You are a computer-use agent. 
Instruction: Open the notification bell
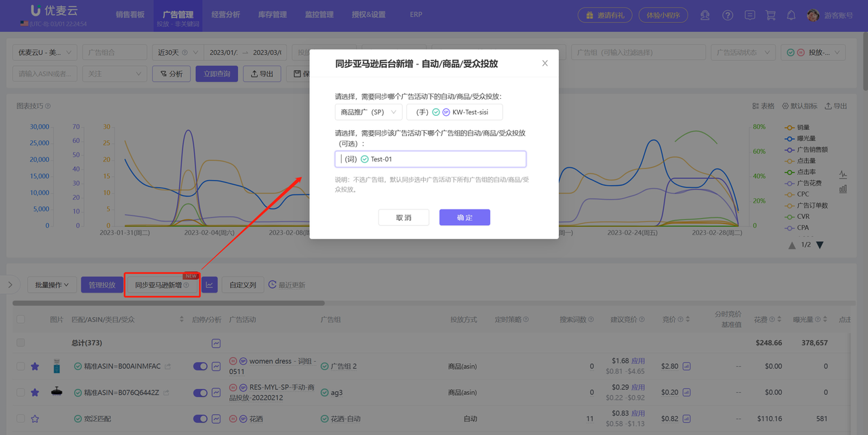click(x=791, y=15)
